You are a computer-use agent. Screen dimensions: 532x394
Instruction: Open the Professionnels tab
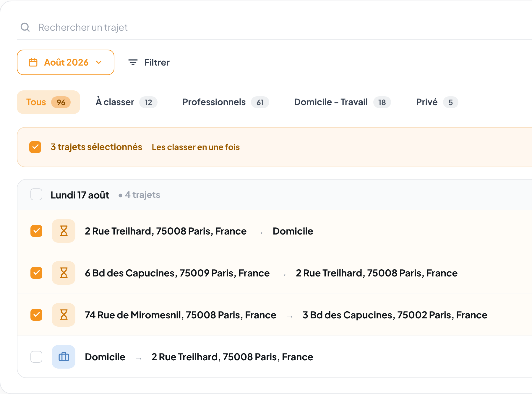coord(226,102)
